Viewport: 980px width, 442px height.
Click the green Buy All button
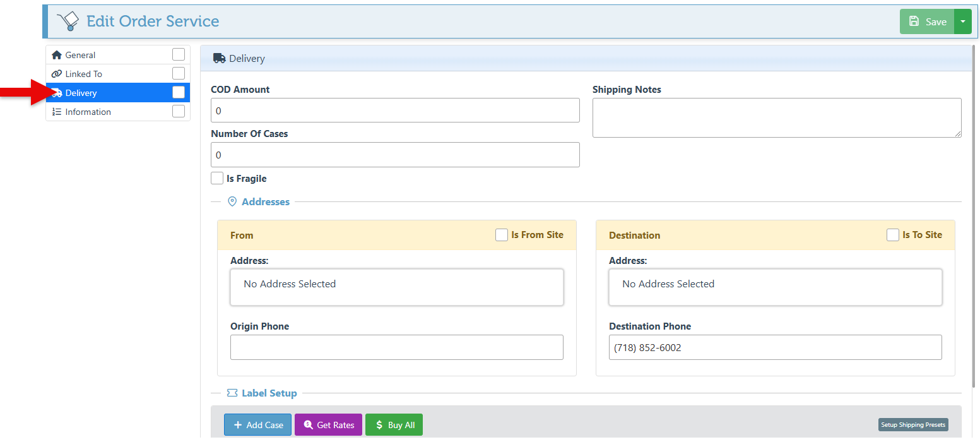394,425
